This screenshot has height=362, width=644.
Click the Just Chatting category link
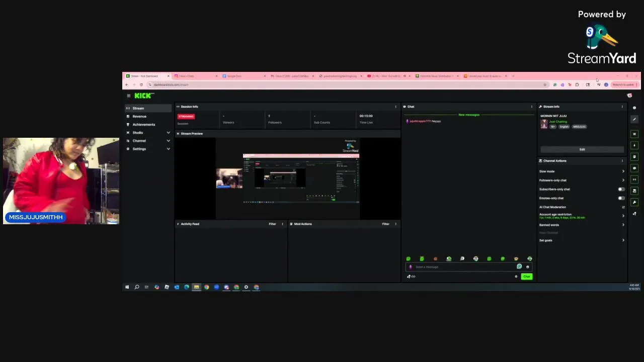(x=558, y=122)
